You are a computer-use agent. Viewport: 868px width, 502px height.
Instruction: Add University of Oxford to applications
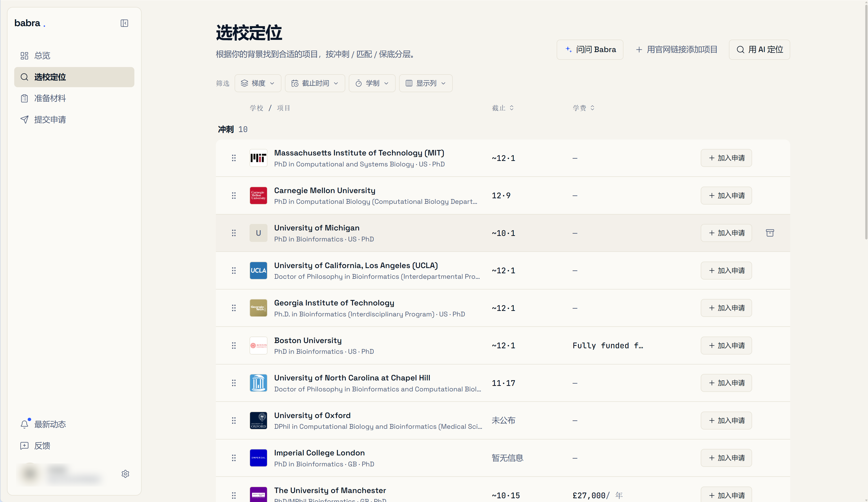[x=726, y=420]
